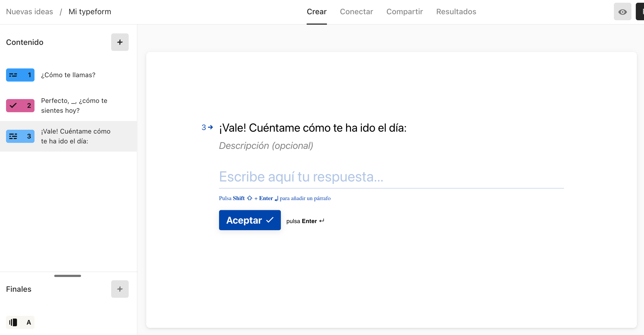Switch to the Conectar tab
The image size is (644, 335).
(x=356, y=12)
